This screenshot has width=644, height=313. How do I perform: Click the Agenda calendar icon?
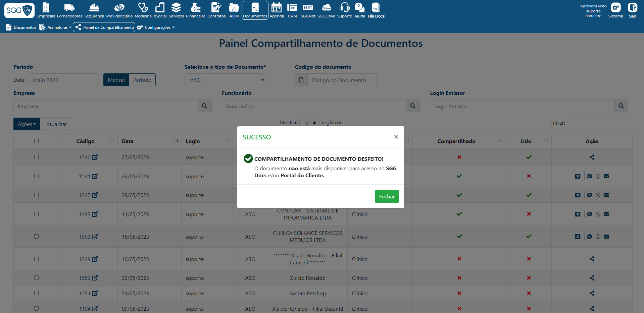tap(277, 10)
